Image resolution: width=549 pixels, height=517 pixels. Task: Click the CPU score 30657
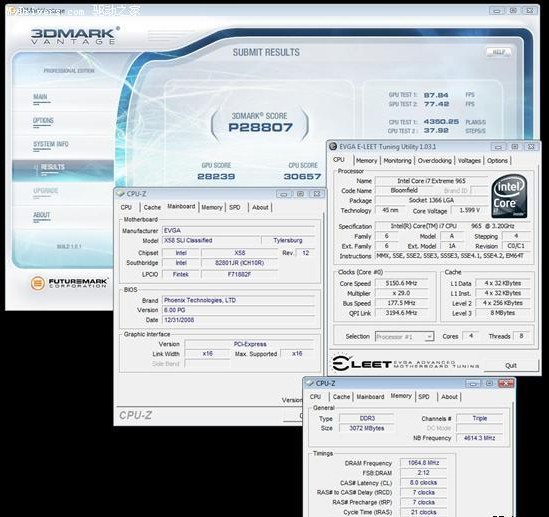click(302, 176)
